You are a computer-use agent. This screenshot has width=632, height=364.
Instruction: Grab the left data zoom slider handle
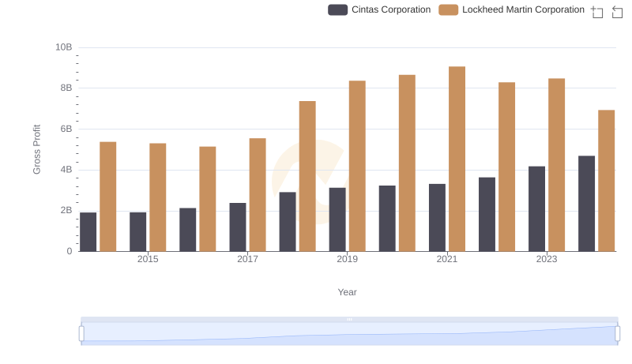(81, 334)
